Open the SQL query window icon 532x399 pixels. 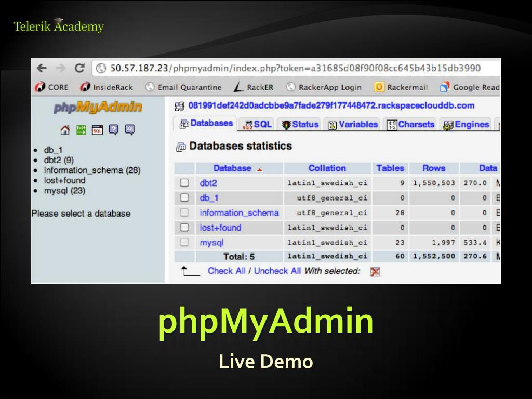point(97,129)
